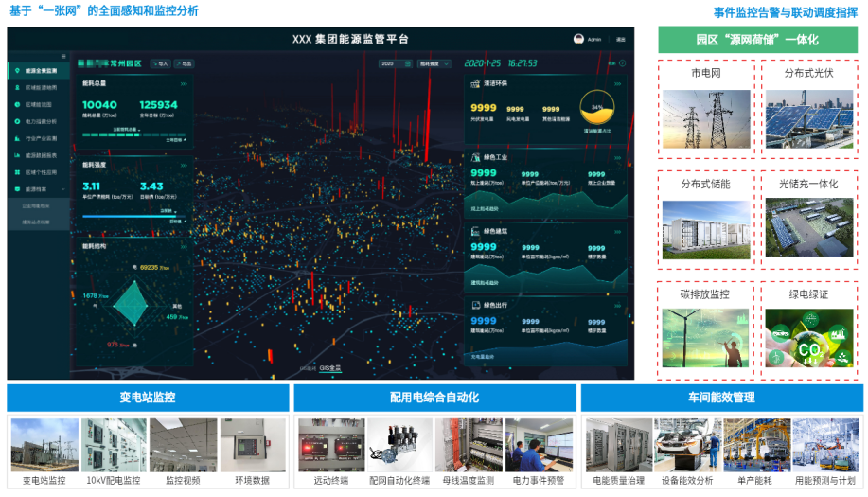Open the 监控视频 thumbnail

click(184, 445)
